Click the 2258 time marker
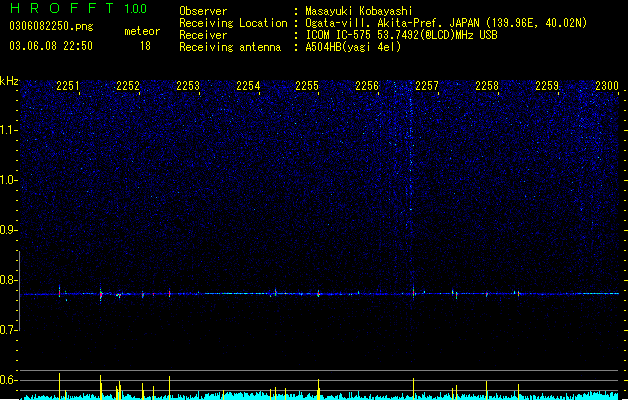Viewport: 629px width, 400px height. [487, 86]
